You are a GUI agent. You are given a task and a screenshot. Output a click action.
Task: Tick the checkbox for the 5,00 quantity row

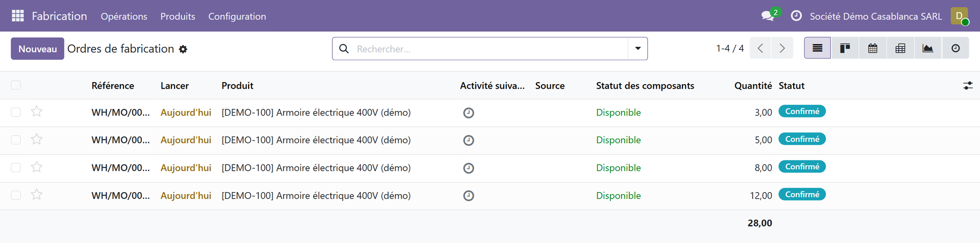pyautogui.click(x=16, y=140)
